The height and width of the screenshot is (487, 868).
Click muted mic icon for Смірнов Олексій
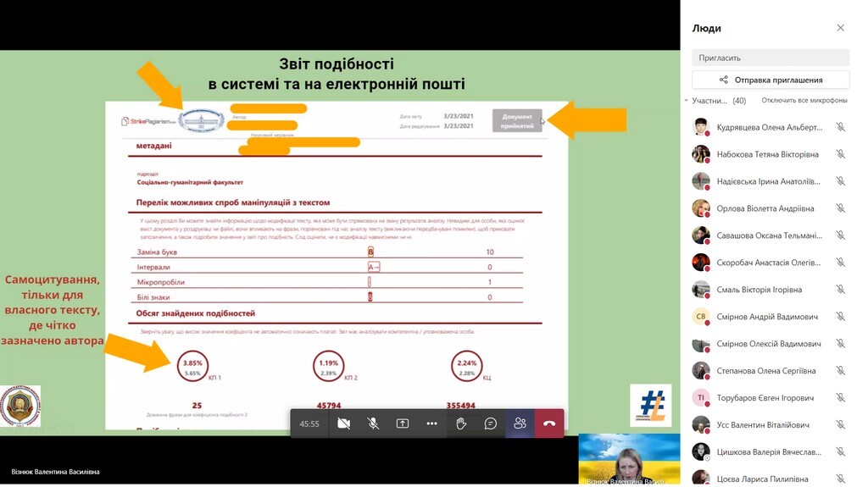point(840,344)
